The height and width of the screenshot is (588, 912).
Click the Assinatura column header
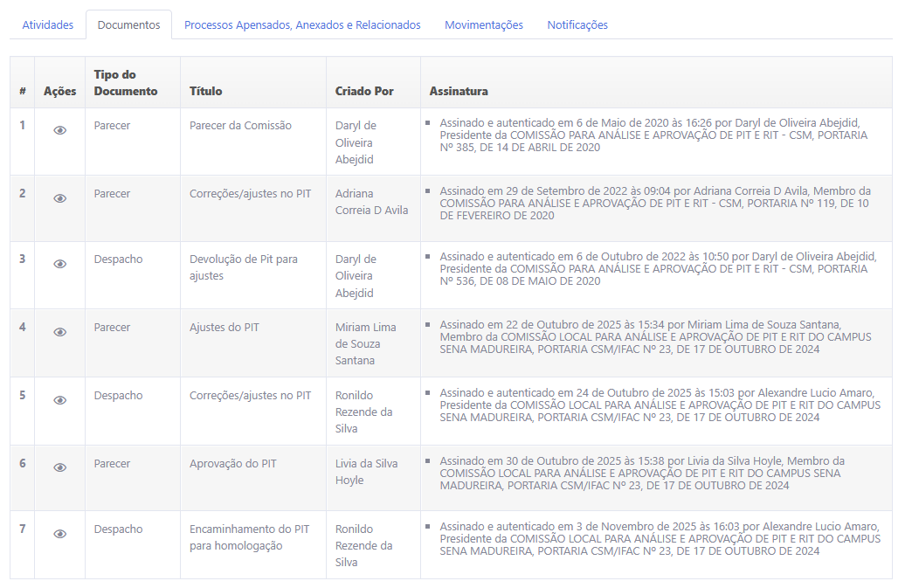(459, 91)
